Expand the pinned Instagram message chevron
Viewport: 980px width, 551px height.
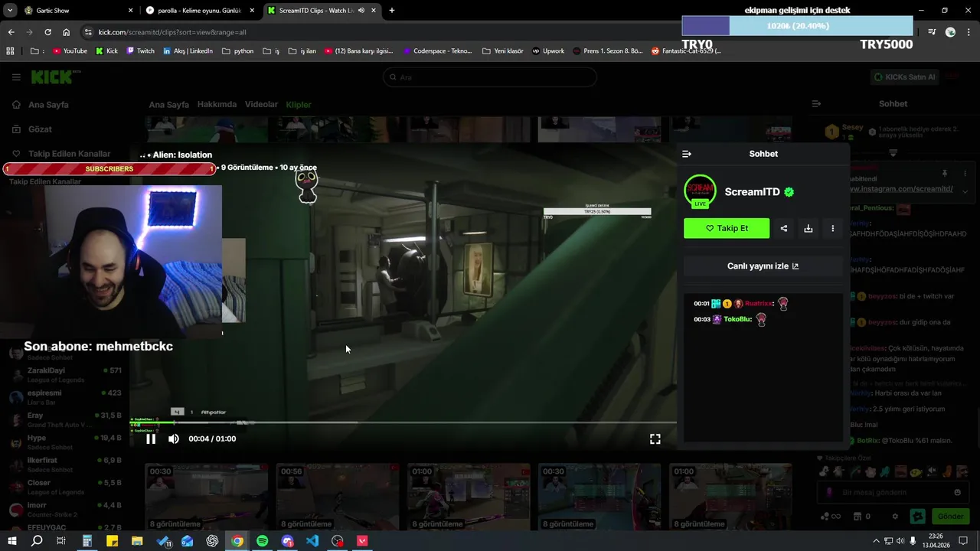pyautogui.click(x=965, y=191)
